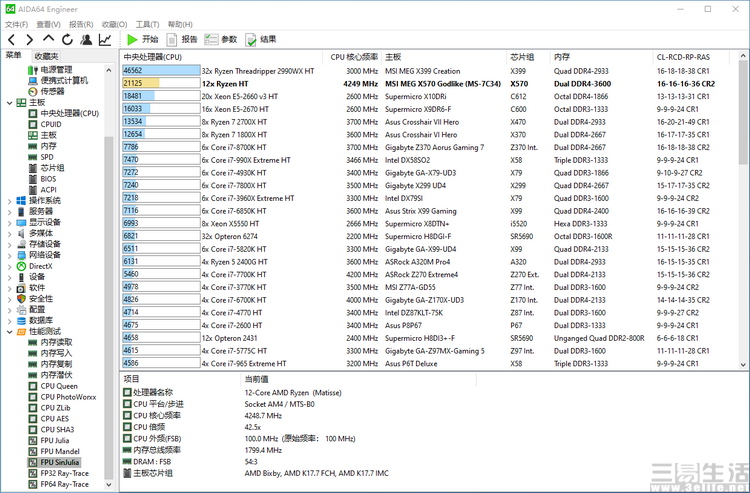Click the Forward navigation arrow
Screen dimensions: 750x493
30,40
